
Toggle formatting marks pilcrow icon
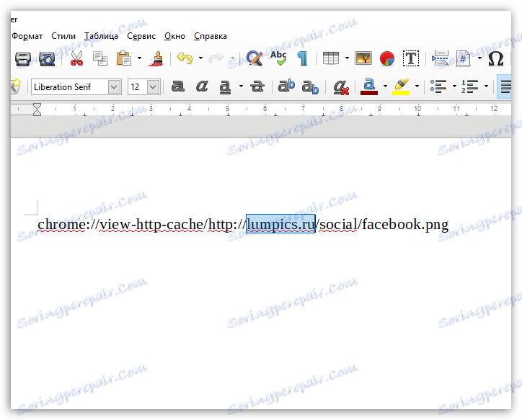click(x=302, y=58)
